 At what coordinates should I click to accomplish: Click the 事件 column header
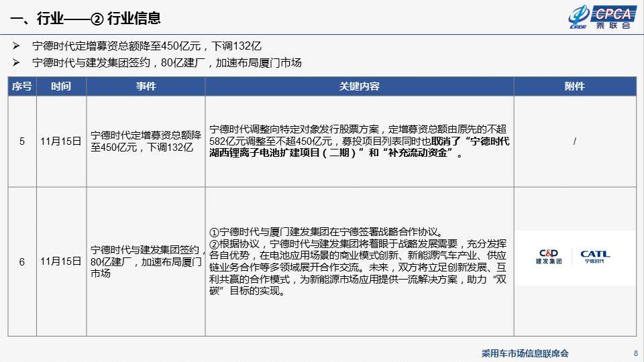(146, 86)
